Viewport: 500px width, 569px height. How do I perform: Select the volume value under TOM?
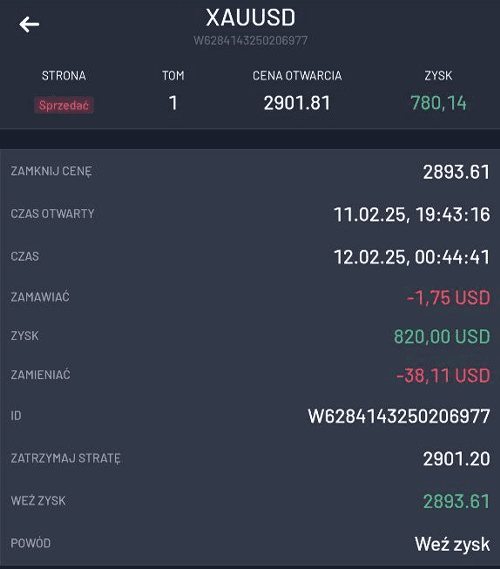coord(173,103)
